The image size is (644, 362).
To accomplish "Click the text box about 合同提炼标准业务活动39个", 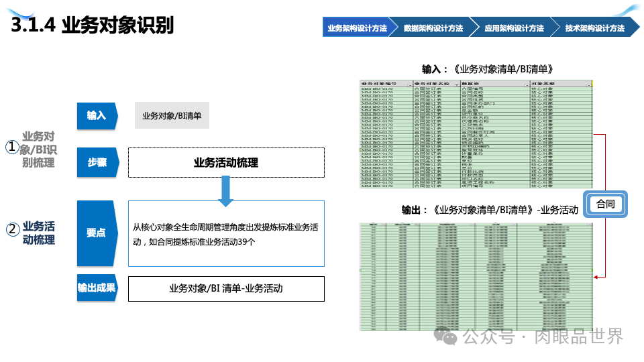I will tap(226, 233).
